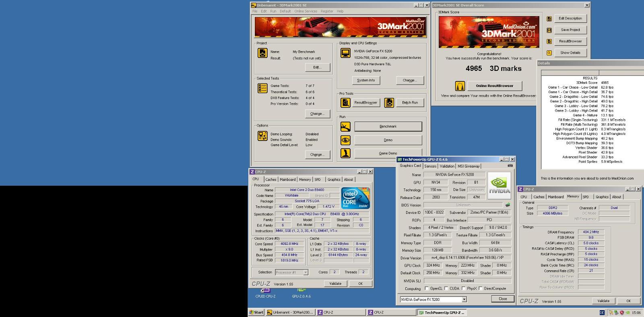This screenshot has width=644, height=317.
Task: Click the DRAM Frequency 404.2 MHz field
Action: (591, 232)
